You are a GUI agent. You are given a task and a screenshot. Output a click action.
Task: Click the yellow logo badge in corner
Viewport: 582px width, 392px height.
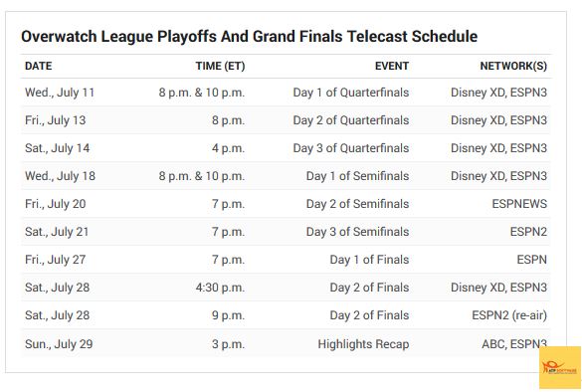click(560, 367)
